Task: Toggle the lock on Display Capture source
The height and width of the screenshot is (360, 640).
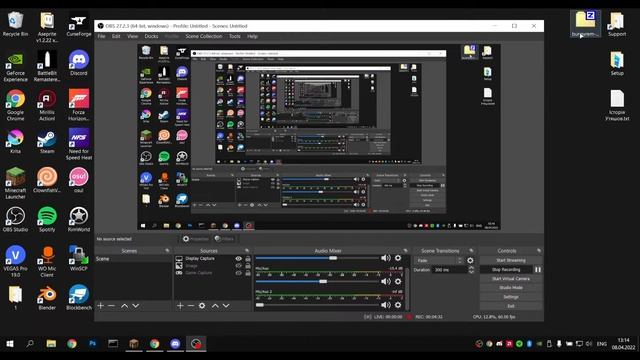Action: pyautogui.click(x=248, y=258)
